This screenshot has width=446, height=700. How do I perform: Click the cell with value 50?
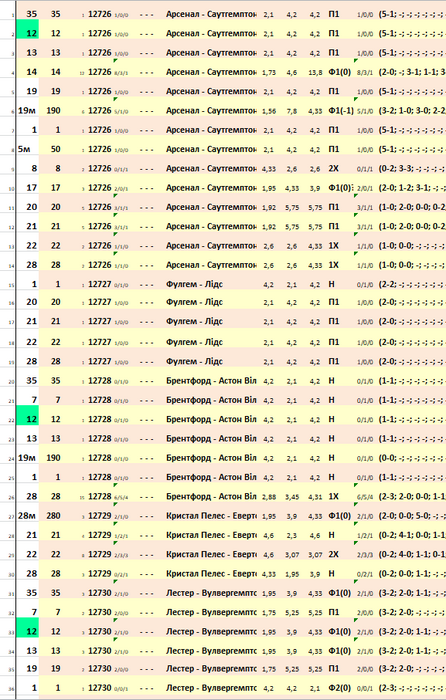(55, 149)
